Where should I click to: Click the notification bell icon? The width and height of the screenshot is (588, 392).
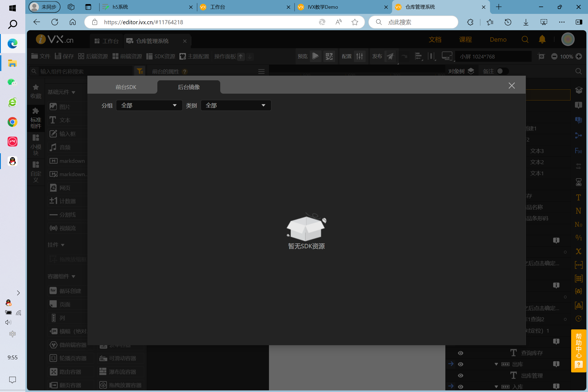(542, 40)
